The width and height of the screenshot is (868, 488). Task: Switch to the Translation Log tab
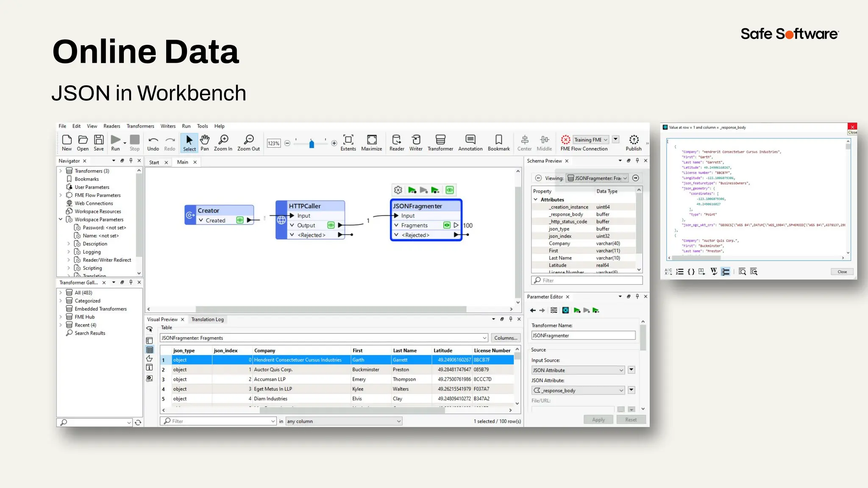pyautogui.click(x=207, y=319)
